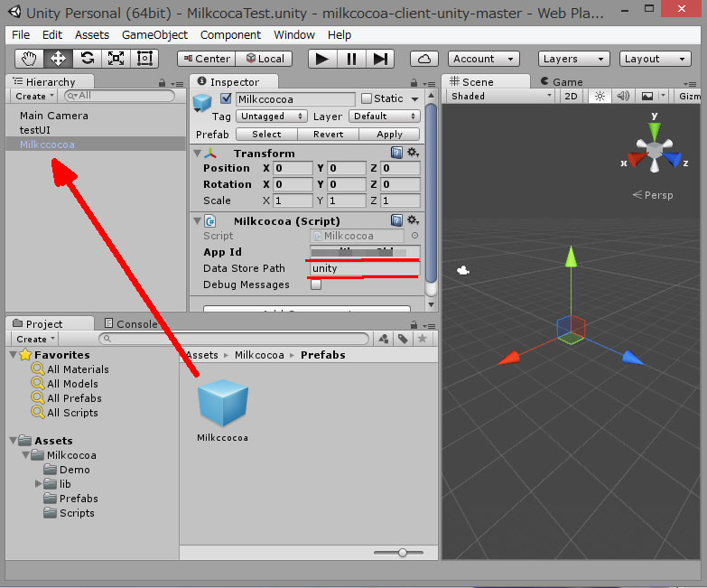Select the Move tool
Image resolution: width=707 pixels, height=588 pixels.
coord(58,59)
